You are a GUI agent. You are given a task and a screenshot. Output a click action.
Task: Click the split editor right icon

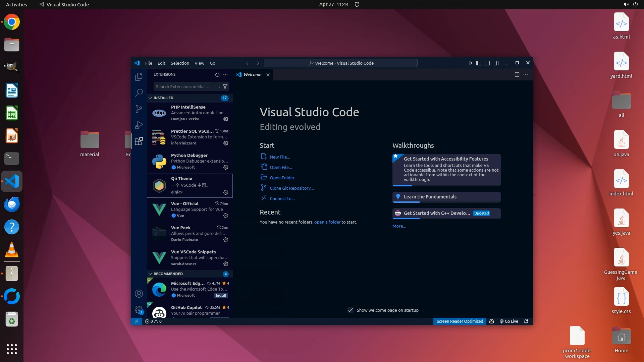point(517,74)
